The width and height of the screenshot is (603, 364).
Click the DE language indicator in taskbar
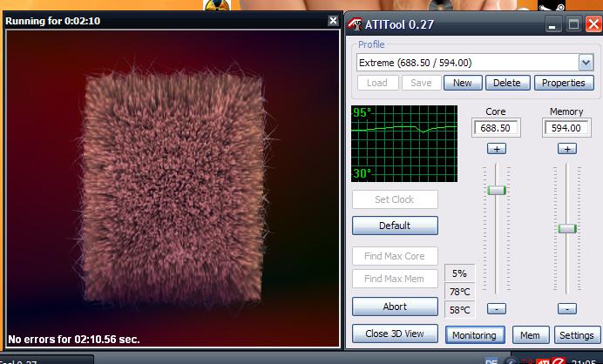[x=491, y=361]
